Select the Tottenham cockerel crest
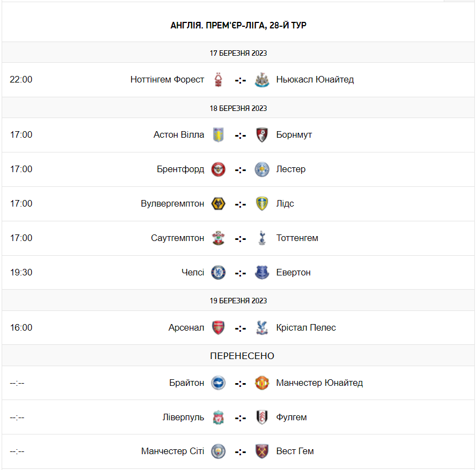476x470 pixels. pos(262,238)
